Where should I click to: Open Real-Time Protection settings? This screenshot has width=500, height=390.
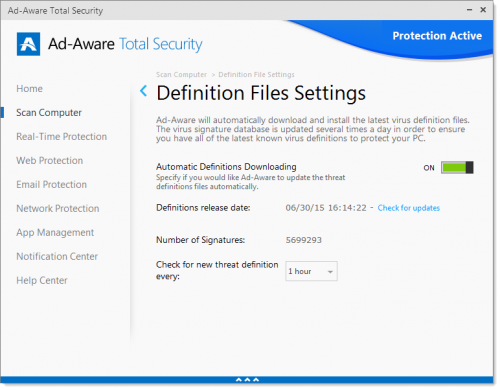62,137
